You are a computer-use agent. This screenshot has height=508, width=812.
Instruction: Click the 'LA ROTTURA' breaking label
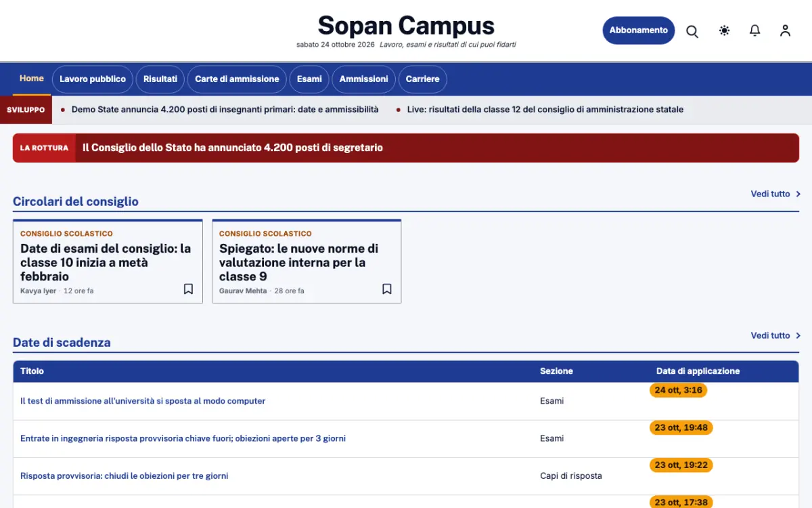(x=44, y=148)
